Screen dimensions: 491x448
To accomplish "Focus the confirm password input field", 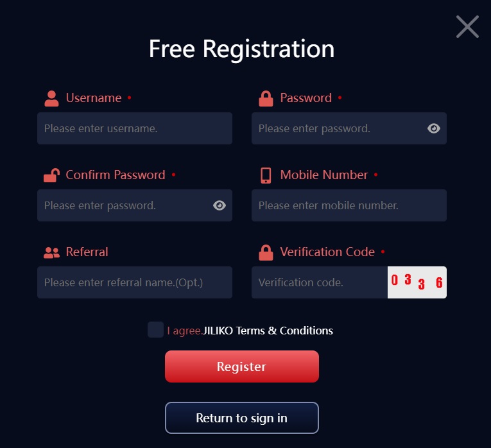I will tap(135, 205).
